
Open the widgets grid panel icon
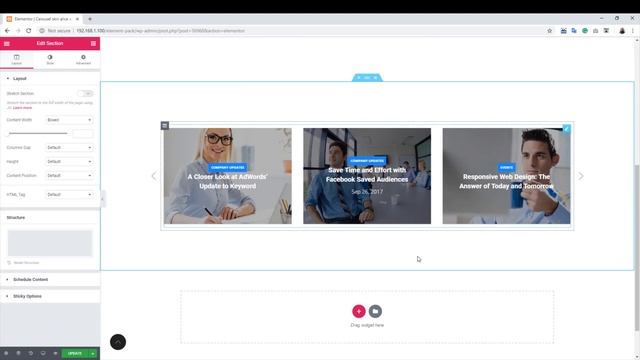93,43
